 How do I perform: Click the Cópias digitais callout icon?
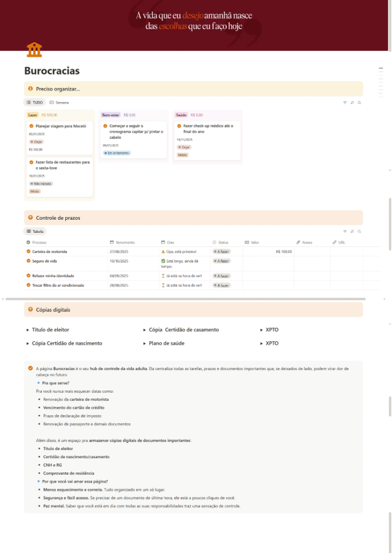click(x=30, y=309)
